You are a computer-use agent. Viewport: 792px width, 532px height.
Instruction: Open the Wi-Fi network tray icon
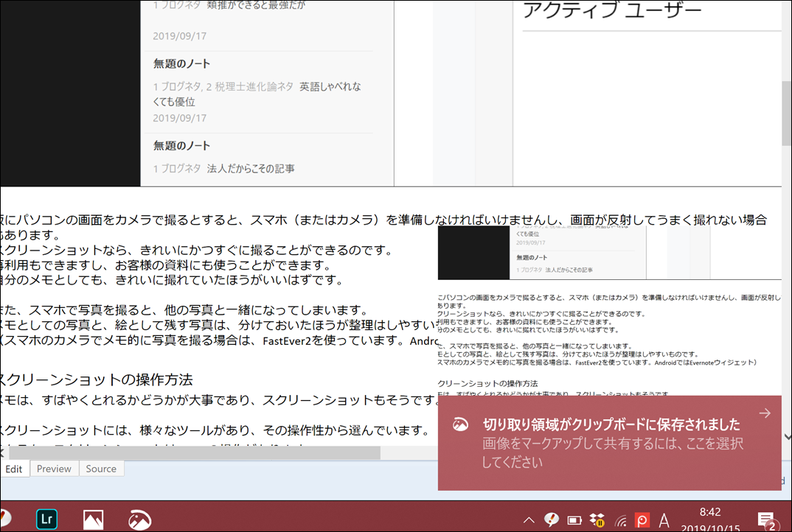[620, 520]
